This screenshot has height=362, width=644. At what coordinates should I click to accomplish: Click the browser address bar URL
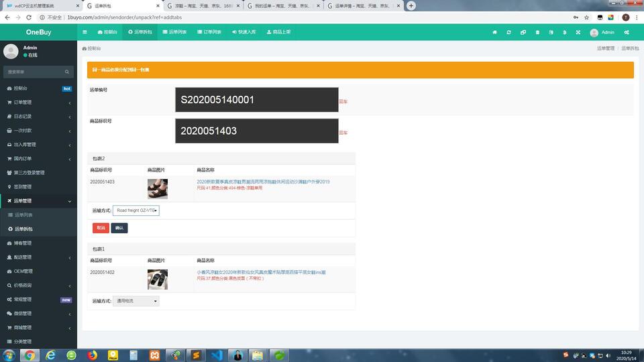coord(125,17)
